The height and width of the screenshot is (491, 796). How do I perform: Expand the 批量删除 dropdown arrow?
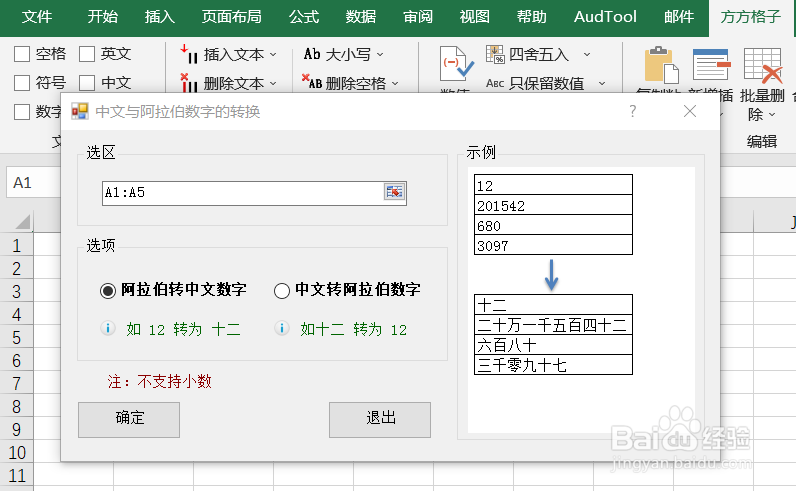coord(772,115)
